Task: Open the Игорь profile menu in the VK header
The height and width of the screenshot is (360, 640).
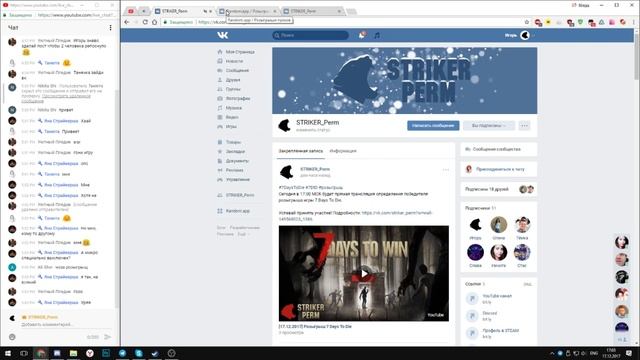Action: click(x=520, y=36)
